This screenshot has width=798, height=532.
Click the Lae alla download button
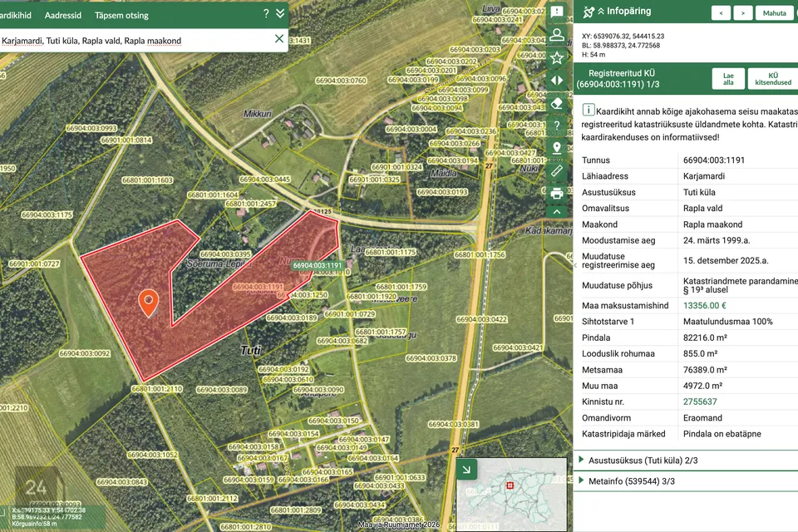click(x=728, y=79)
